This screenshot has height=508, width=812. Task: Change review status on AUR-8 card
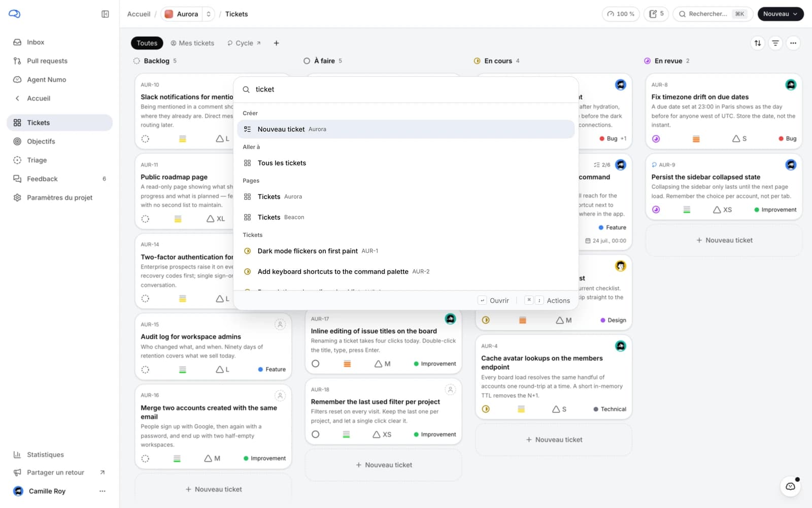[x=656, y=139]
